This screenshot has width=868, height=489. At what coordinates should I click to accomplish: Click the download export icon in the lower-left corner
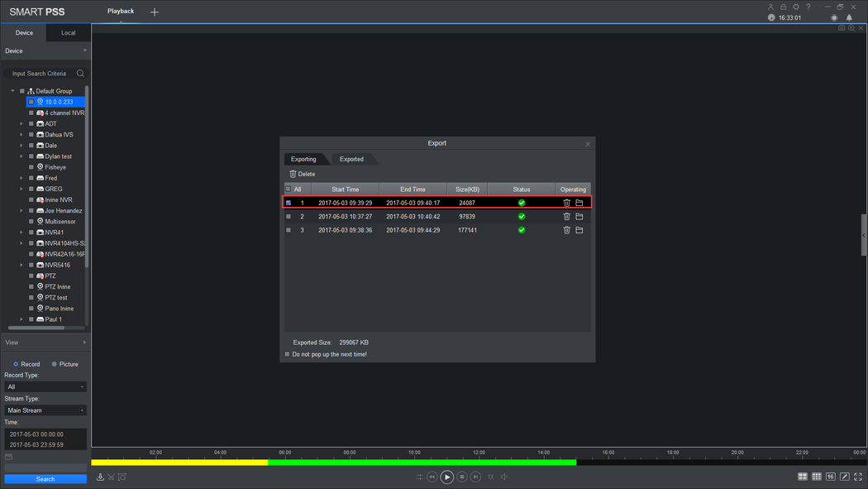[x=100, y=477]
